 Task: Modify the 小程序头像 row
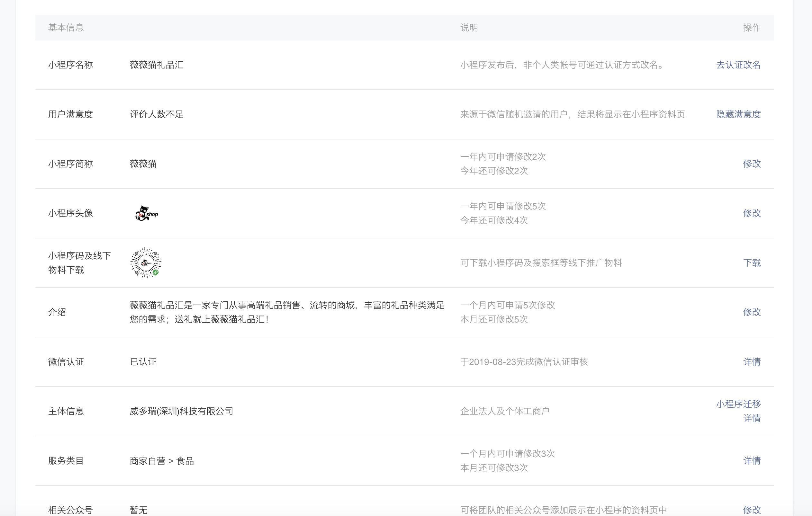pos(752,213)
